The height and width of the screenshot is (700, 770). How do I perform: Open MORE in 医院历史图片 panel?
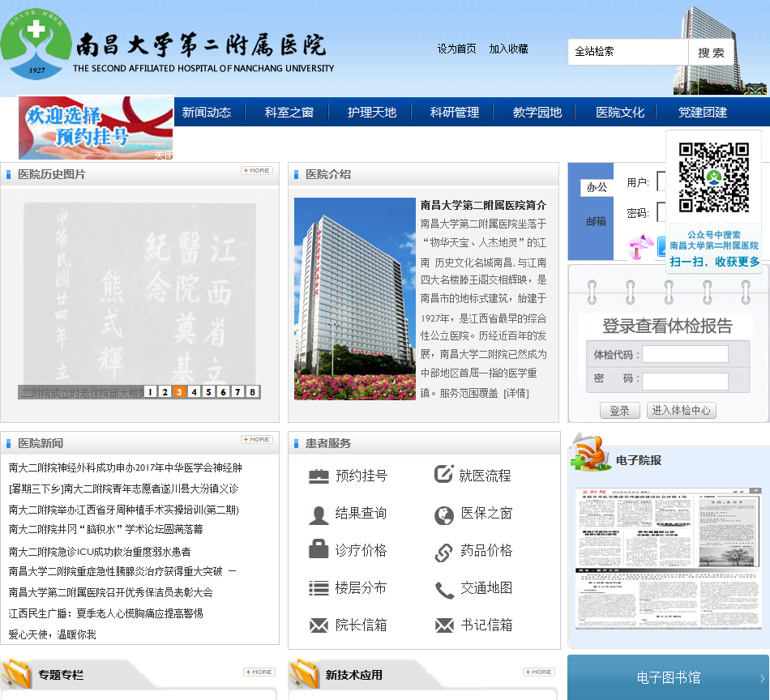[x=257, y=170]
